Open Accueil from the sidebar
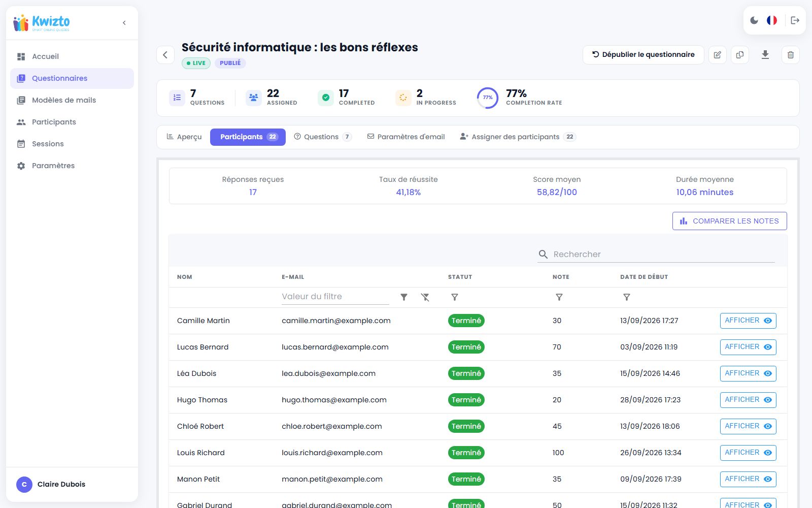Screen dimensions: 812x508 [72, 56]
